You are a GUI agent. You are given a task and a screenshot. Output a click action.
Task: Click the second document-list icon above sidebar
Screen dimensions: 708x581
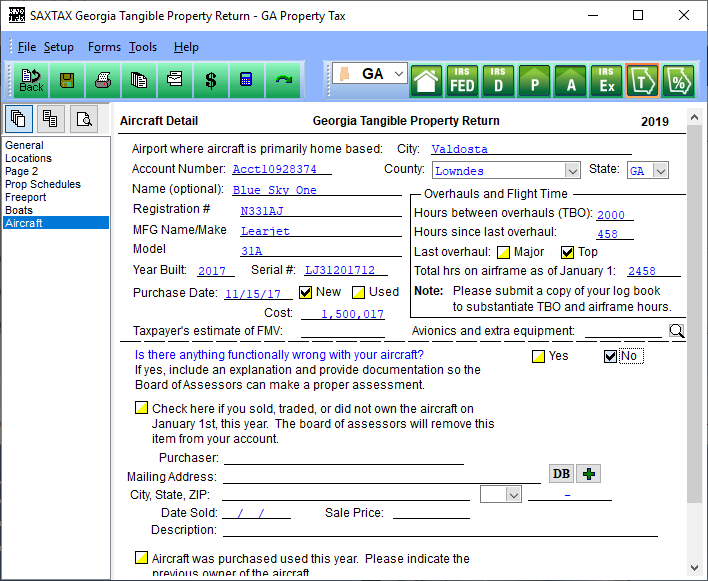point(51,119)
